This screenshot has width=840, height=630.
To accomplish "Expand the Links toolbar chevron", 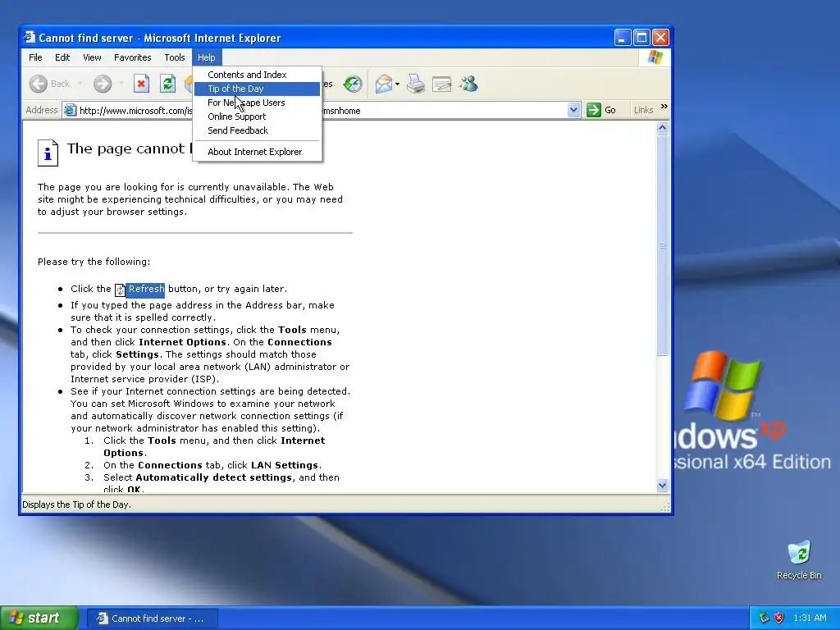I will [664, 107].
